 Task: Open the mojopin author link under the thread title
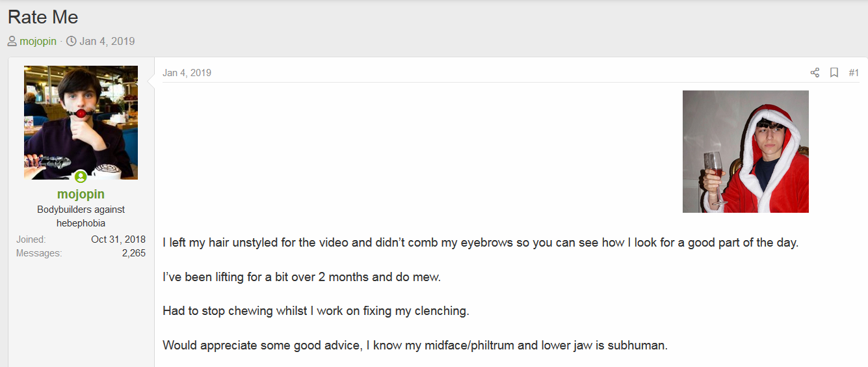click(x=38, y=41)
